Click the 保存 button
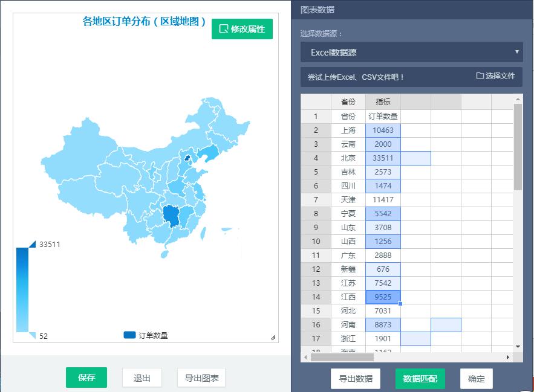 click(86, 377)
